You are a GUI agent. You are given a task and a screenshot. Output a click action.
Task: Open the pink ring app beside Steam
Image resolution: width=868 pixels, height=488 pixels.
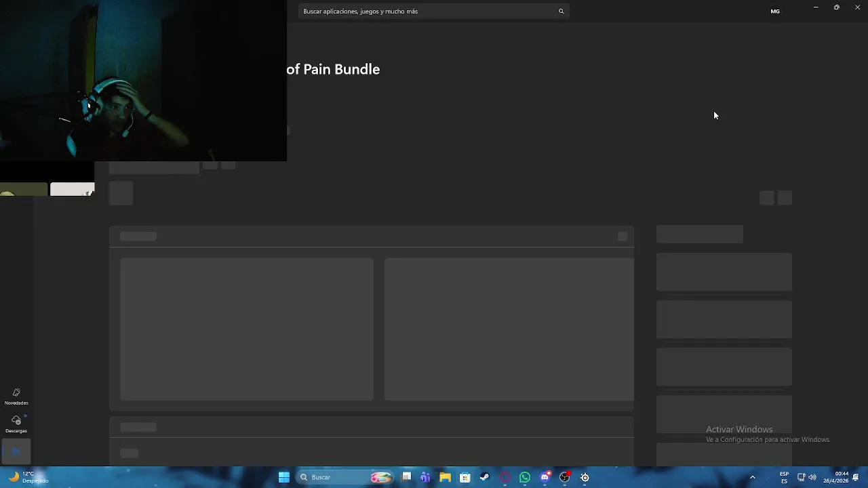tap(505, 477)
